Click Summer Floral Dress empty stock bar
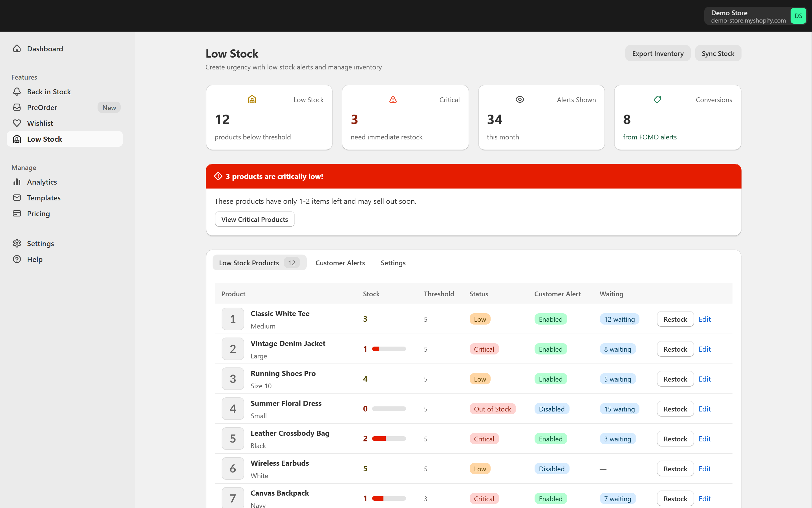This screenshot has height=508, width=812. click(x=389, y=409)
